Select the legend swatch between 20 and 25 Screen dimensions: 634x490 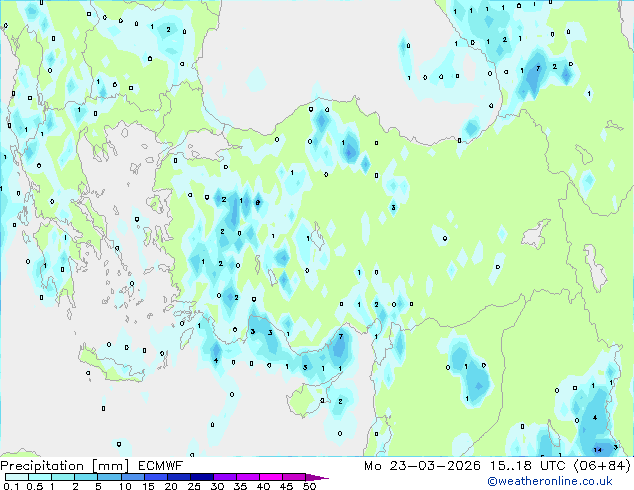click(x=179, y=477)
